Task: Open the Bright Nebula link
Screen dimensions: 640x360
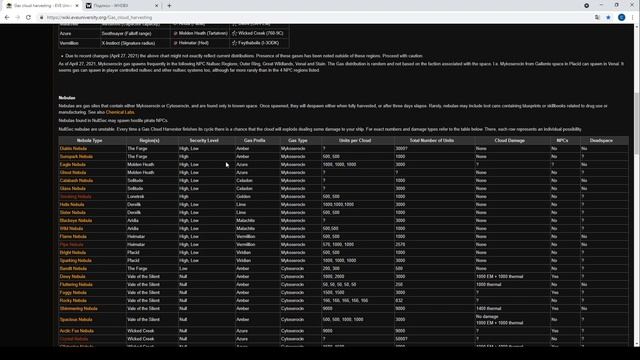Action: [73, 253]
